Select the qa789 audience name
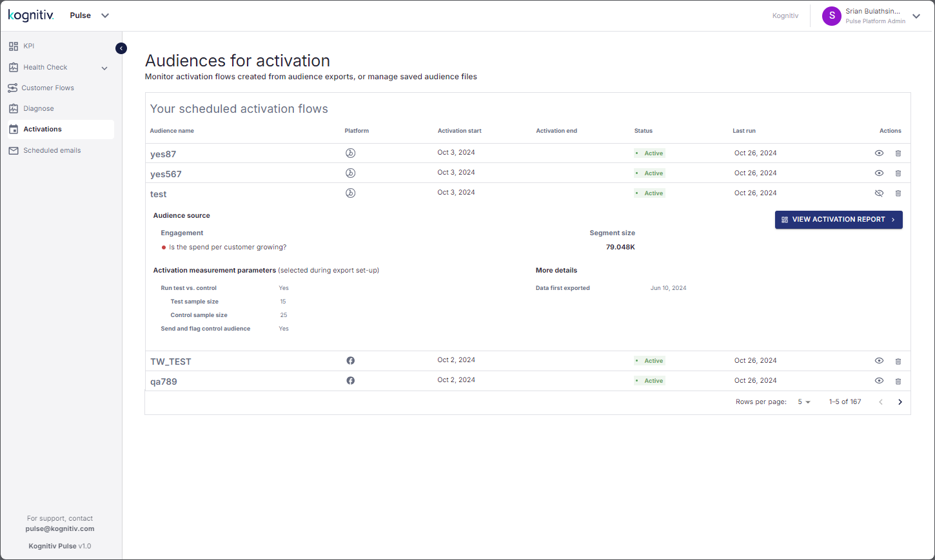935x560 pixels. click(164, 381)
